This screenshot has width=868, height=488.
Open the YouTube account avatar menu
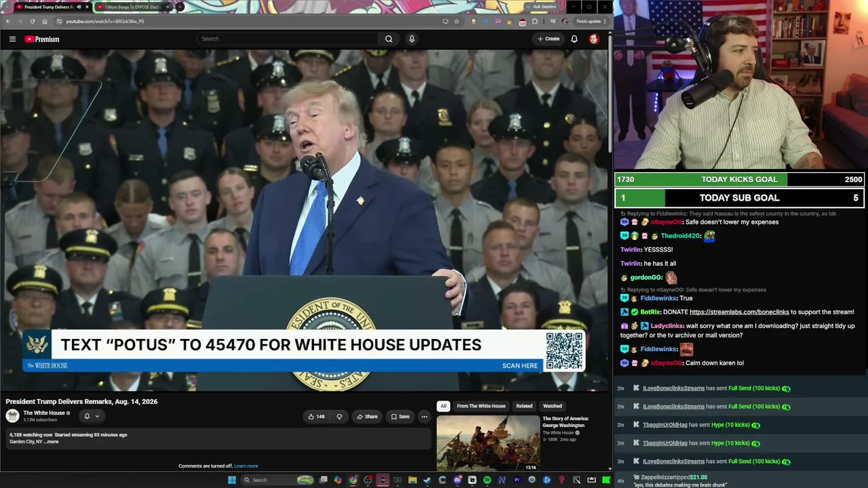tap(594, 39)
